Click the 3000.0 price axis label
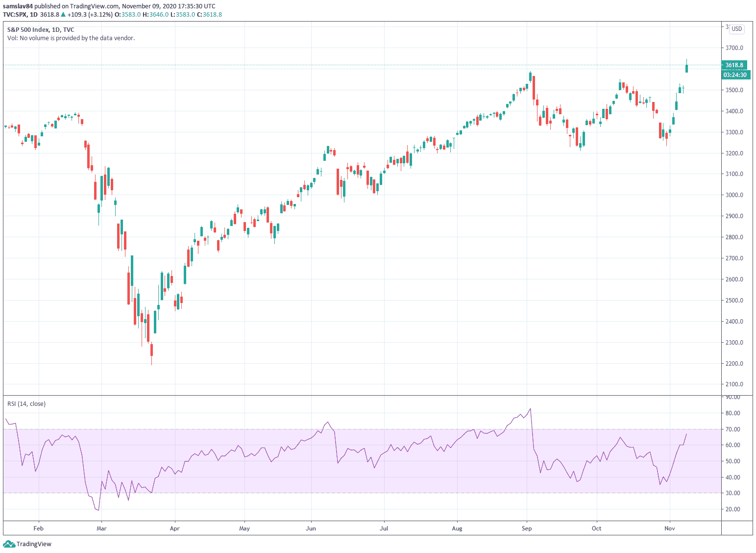Image resolution: width=756 pixels, height=553 pixels. point(734,195)
